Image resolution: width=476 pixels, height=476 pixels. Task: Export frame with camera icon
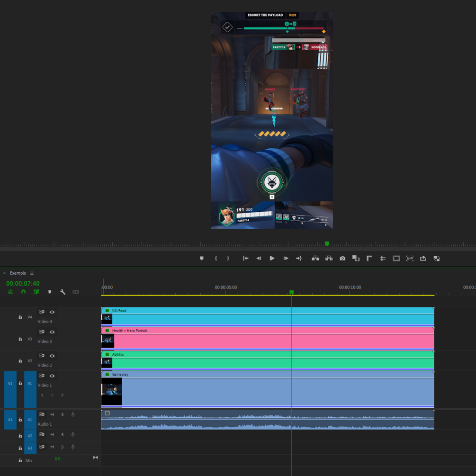coord(342,258)
